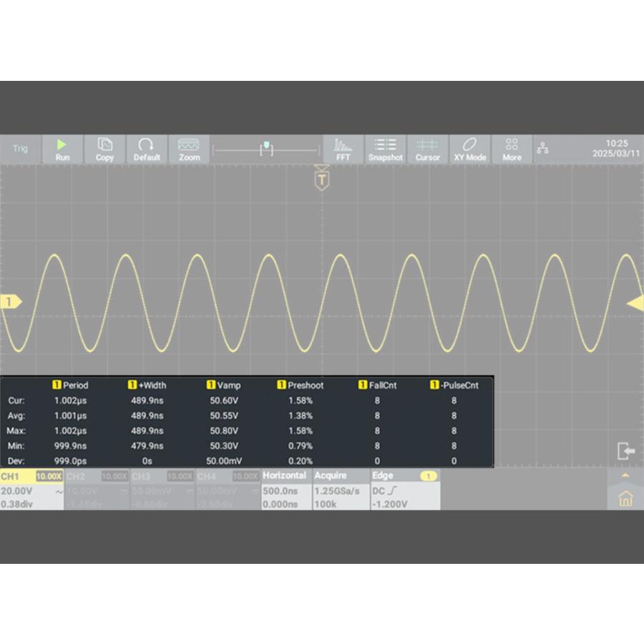This screenshot has height=644, width=644.
Task: Open the More menu
Action: pyautogui.click(x=512, y=150)
